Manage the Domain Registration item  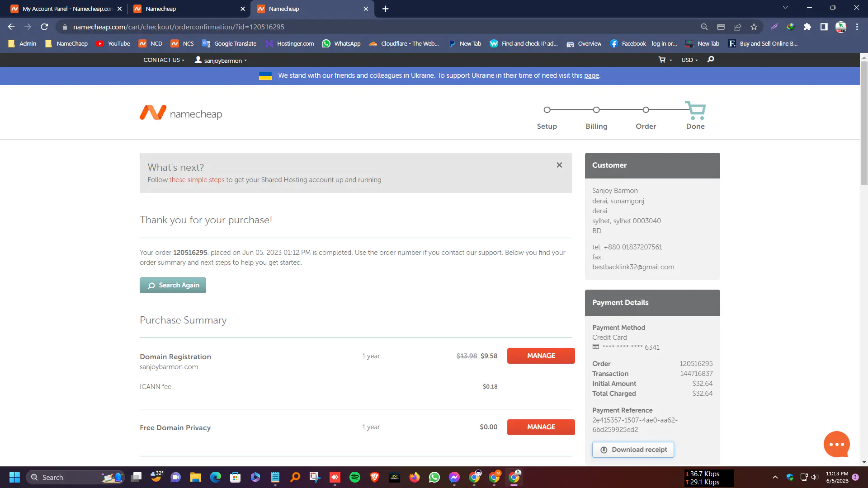point(541,356)
